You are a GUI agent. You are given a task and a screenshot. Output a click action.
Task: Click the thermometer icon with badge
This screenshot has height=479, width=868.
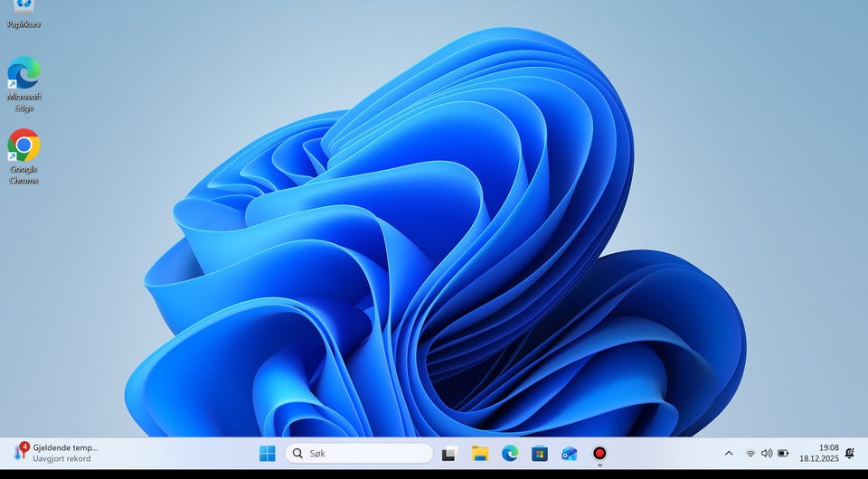tap(20, 452)
